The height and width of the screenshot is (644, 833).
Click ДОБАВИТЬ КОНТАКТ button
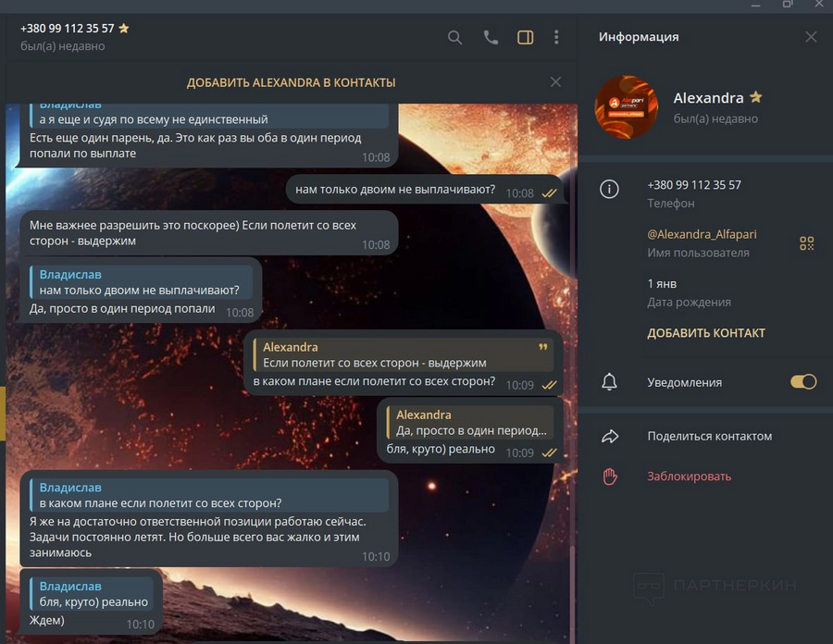(x=706, y=333)
